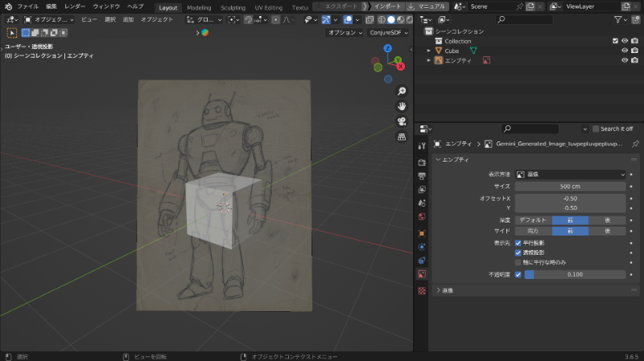Image resolution: width=644 pixels, height=361 pixels.
Task: Enable the 軸に平行な時のみ checkbox
Action: tap(518, 262)
